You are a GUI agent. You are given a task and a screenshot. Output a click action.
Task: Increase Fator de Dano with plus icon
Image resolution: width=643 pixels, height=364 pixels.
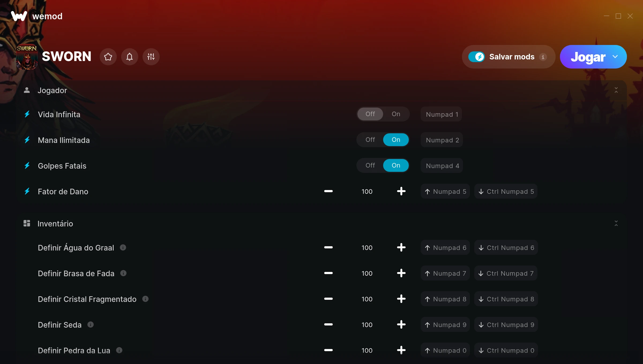[x=401, y=191]
